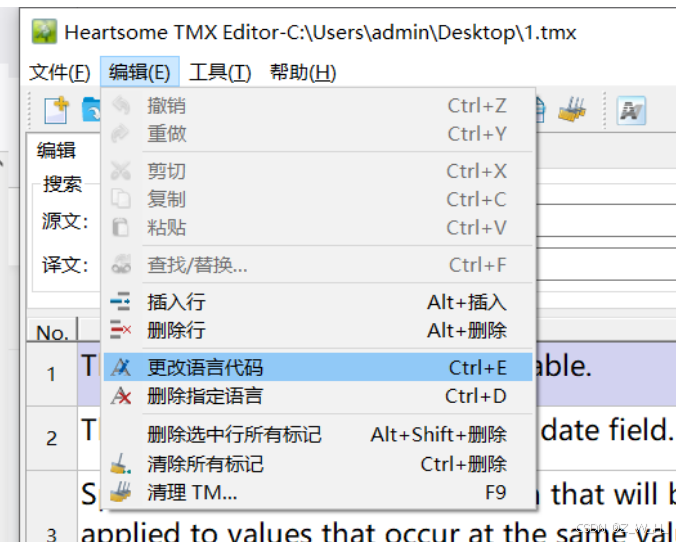Choose 插入行 from the edit menu
Viewport: 676px width, 542px height.
coord(318,302)
